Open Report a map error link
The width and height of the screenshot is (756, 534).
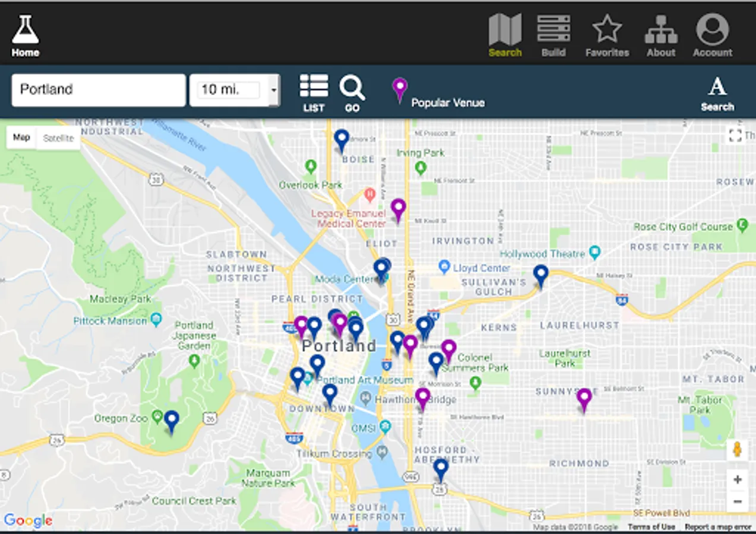[717, 527]
